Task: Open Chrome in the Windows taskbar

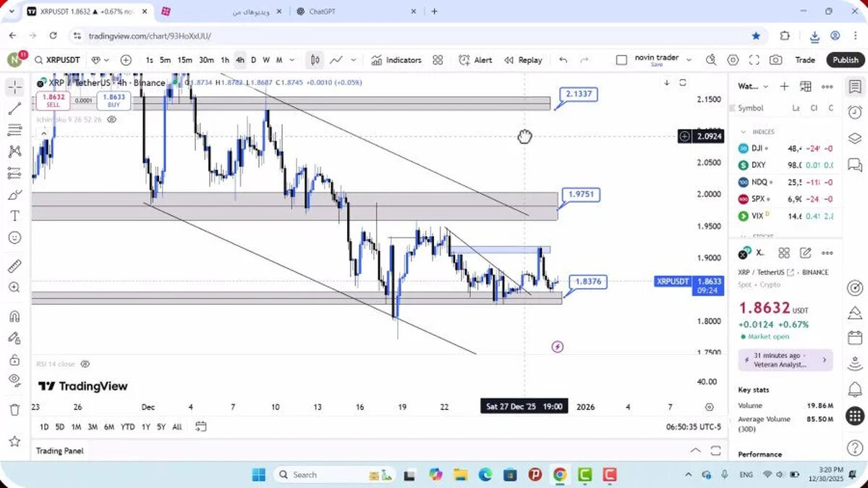Action: point(559,474)
